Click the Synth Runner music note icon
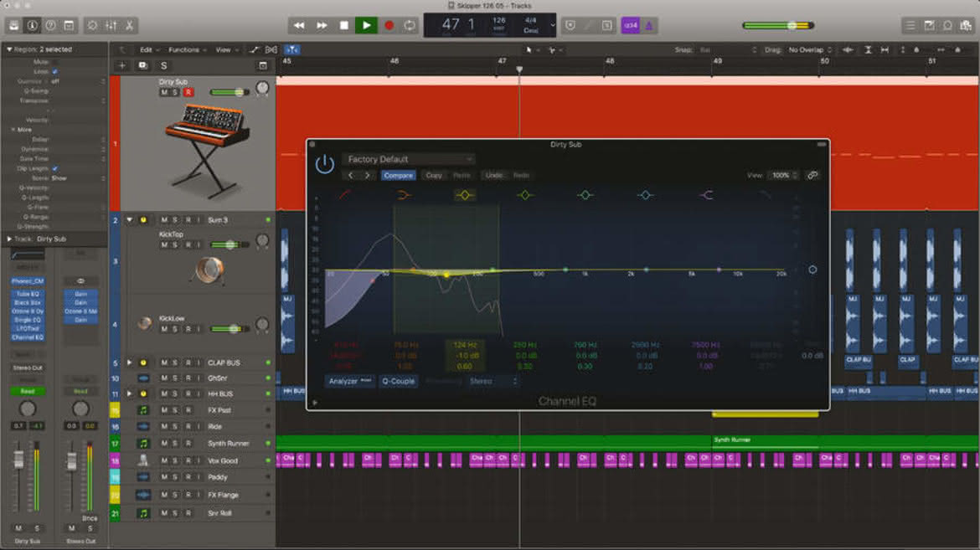The width and height of the screenshot is (980, 550). pyautogui.click(x=143, y=444)
